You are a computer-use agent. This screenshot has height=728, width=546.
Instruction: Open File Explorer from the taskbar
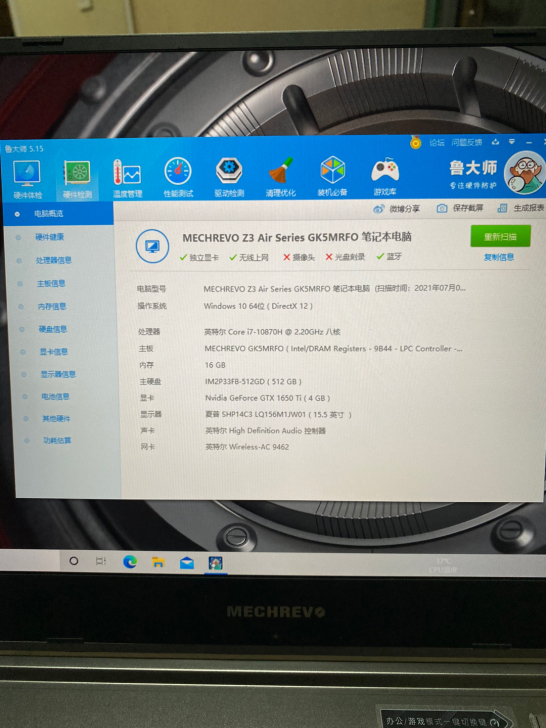pyautogui.click(x=158, y=562)
